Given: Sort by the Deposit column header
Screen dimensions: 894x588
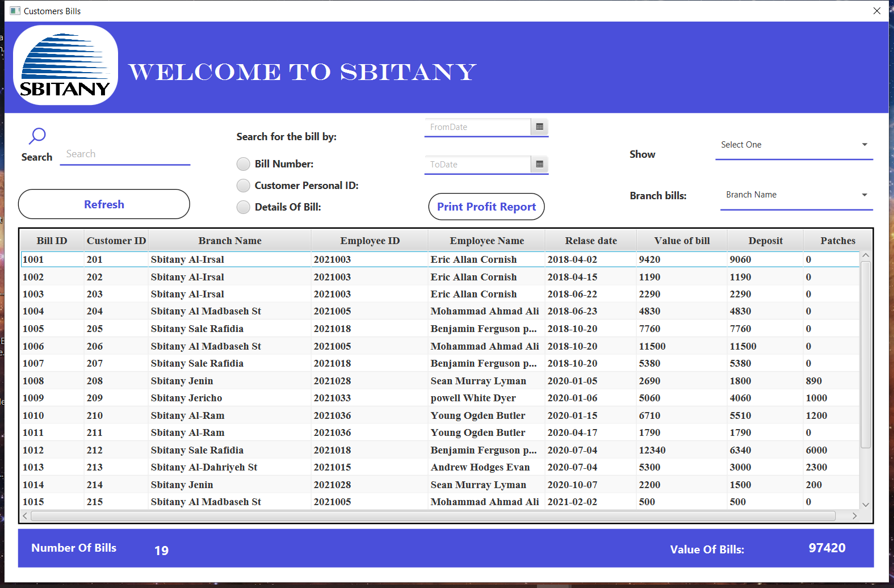Looking at the screenshot, I should click(766, 241).
